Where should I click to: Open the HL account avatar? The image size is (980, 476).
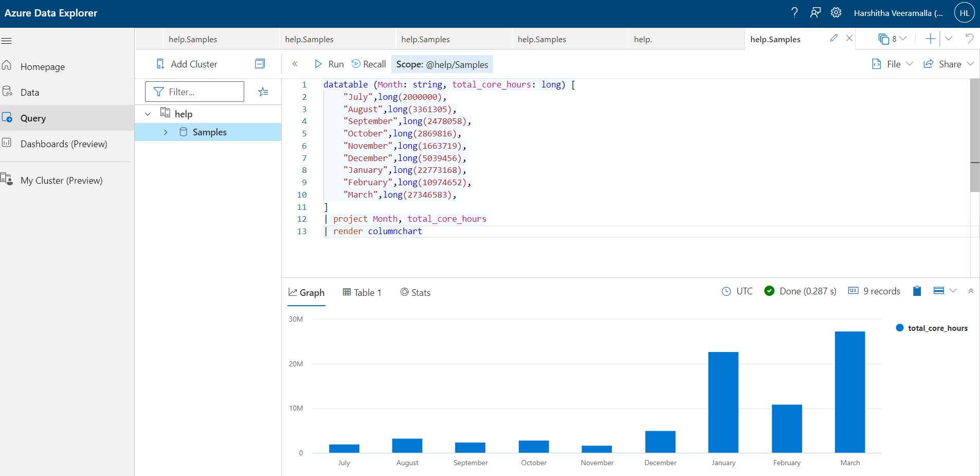pyautogui.click(x=965, y=13)
